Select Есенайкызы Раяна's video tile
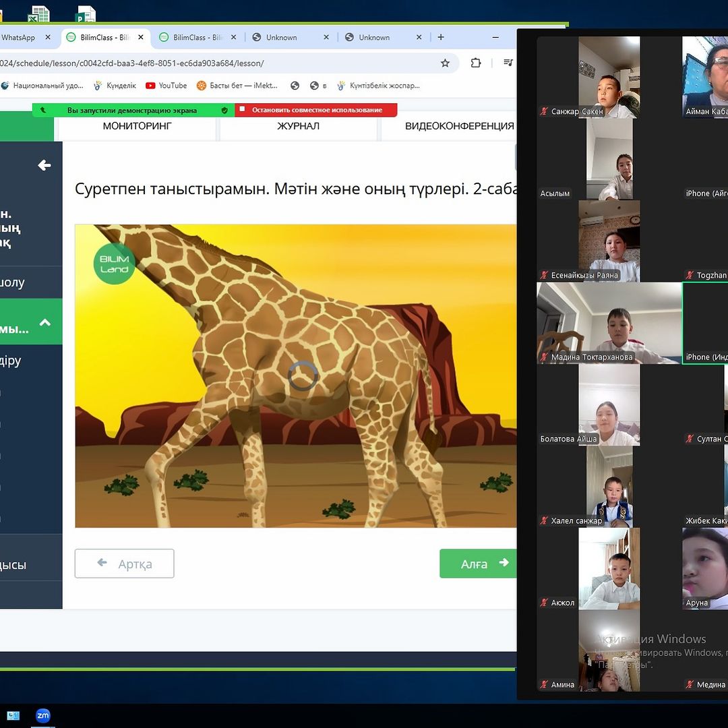 click(609, 241)
